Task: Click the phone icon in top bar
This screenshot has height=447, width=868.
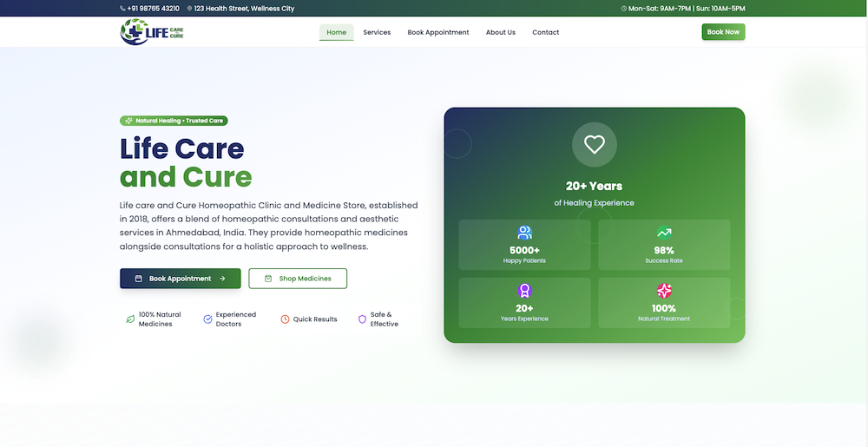Action: point(122,9)
